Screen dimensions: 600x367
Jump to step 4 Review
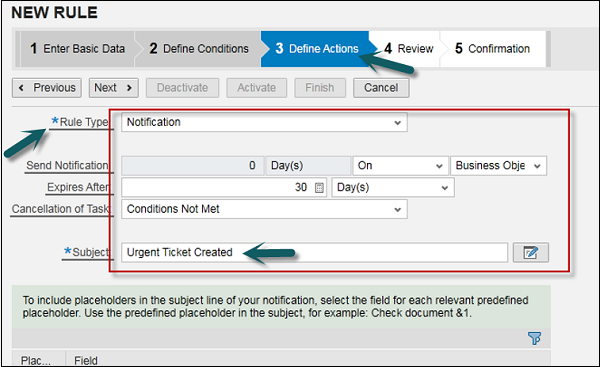point(408,49)
